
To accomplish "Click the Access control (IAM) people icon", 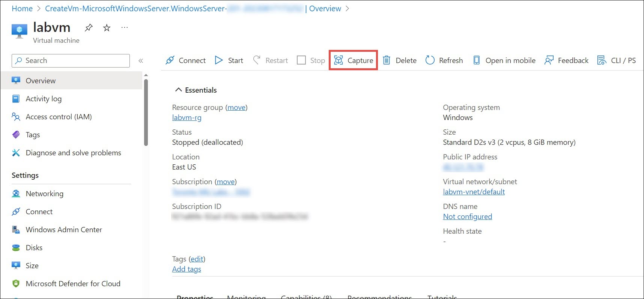I will pos(16,117).
